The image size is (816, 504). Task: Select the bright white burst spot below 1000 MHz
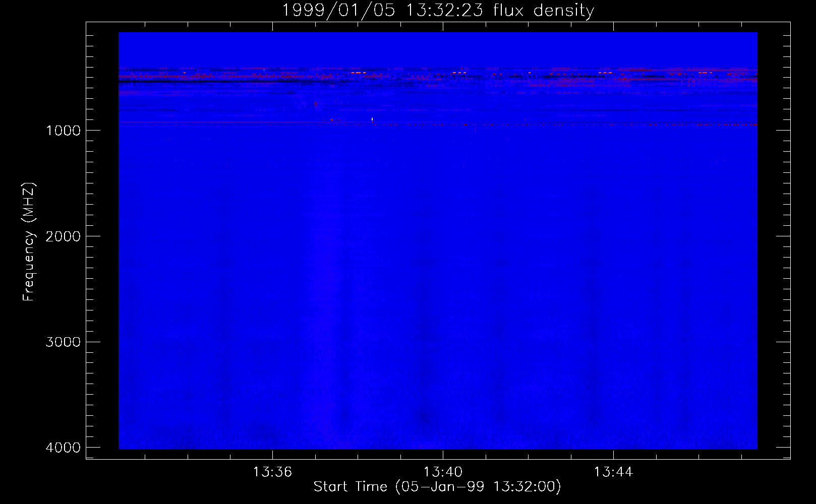click(x=372, y=119)
